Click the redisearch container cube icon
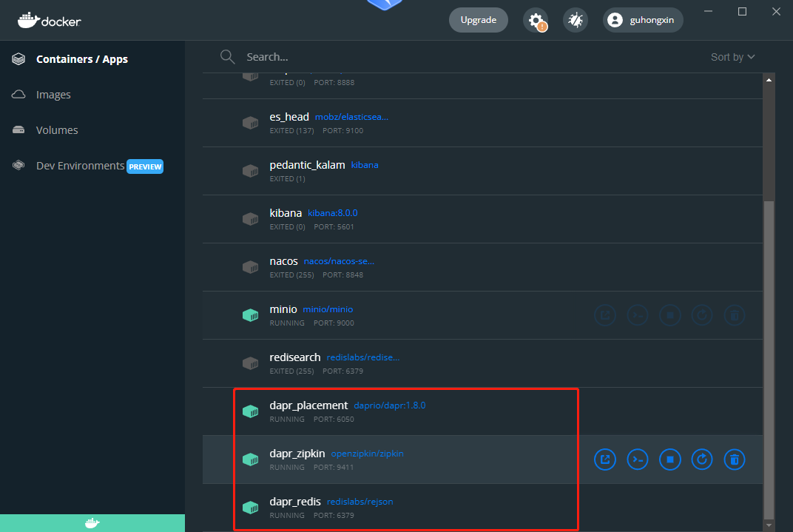Image resolution: width=793 pixels, height=532 pixels. (250, 363)
